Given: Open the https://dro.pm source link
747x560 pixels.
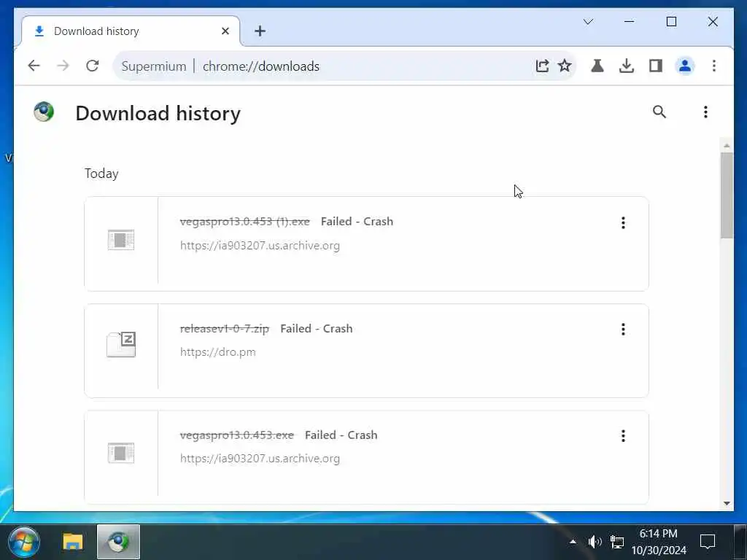Looking at the screenshot, I should coord(217,352).
